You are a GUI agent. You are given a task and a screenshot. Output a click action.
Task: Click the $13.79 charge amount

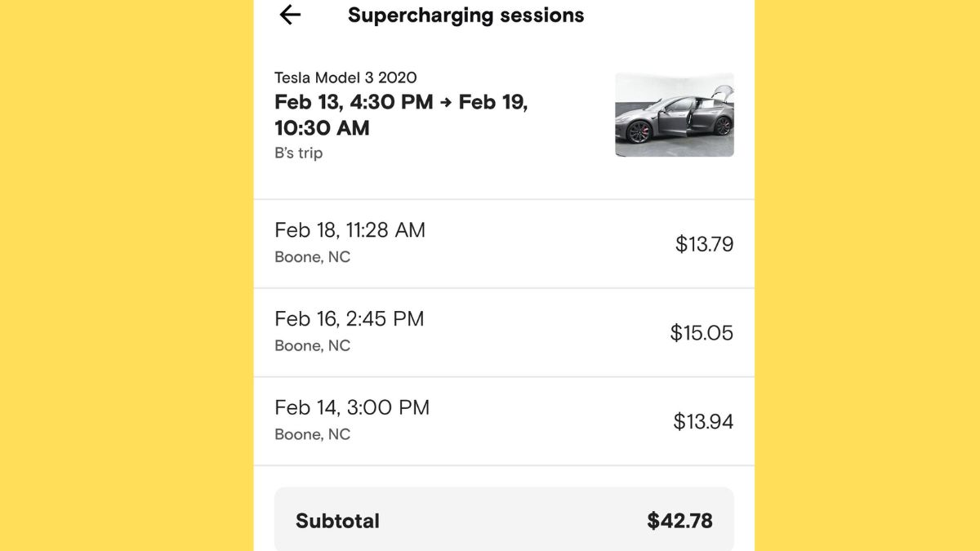point(704,244)
